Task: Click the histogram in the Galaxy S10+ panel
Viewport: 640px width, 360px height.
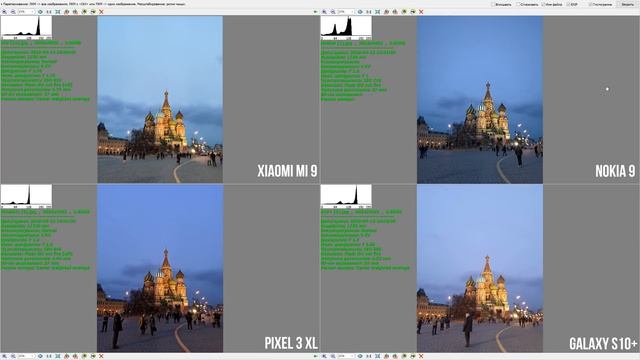Action: (x=346, y=196)
